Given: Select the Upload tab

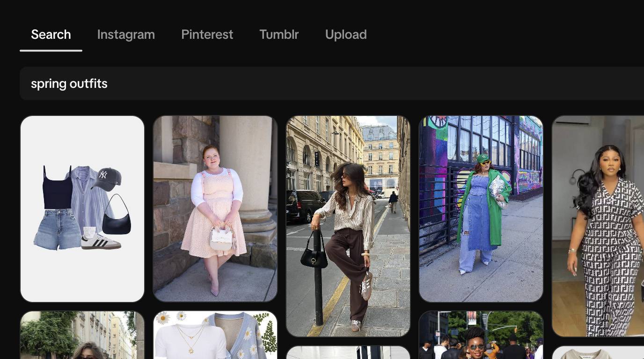Looking at the screenshot, I should pyautogui.click(x=346, y=34).
